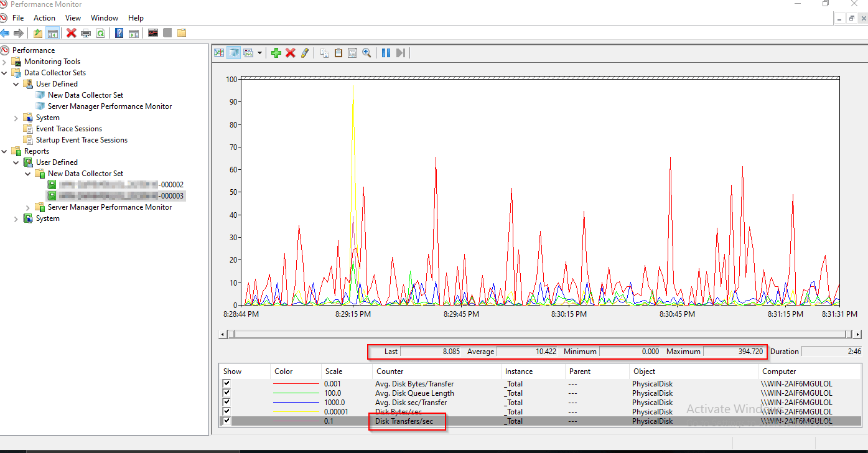Uncheck Avg. Disk Queue Length show checkbox

[x=226, y=393]
